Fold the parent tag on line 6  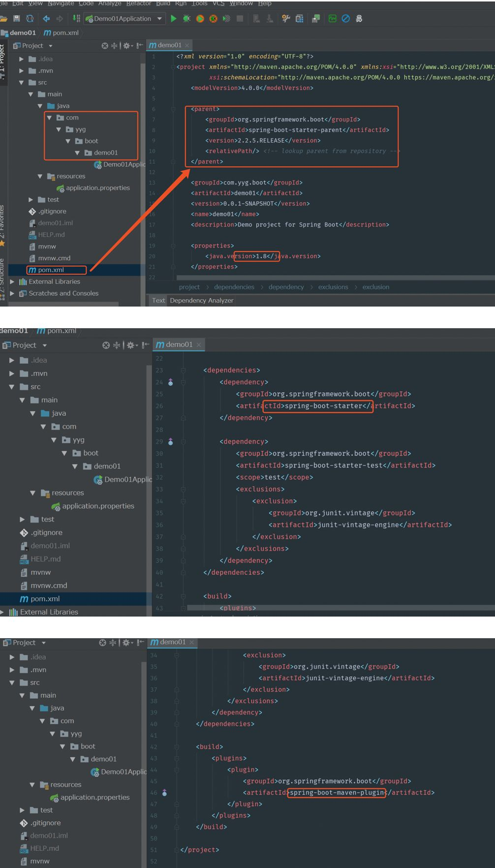pyautogui.click(x=173, y=109)
